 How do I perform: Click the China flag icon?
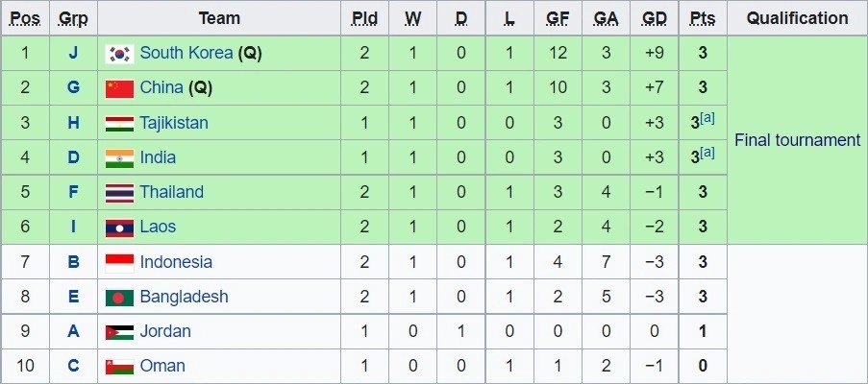[x=119, y=88]
